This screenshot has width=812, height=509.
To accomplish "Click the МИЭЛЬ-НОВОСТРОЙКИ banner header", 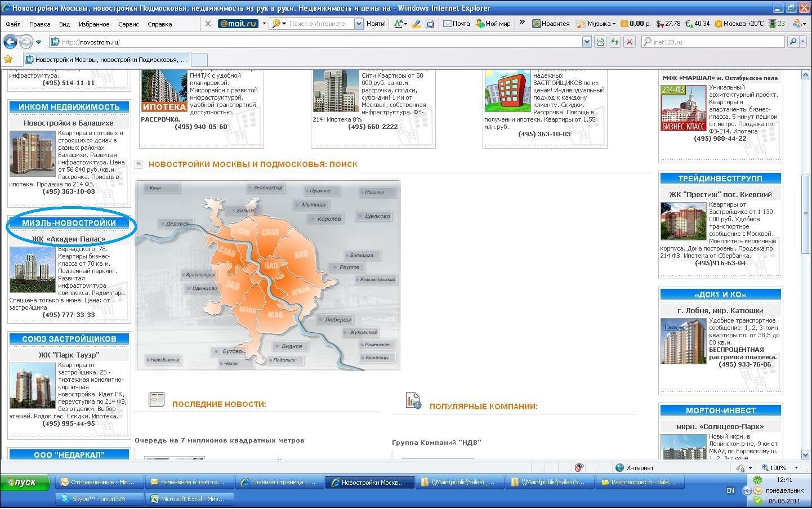I will pyautogui.click(x=69, y=223).
